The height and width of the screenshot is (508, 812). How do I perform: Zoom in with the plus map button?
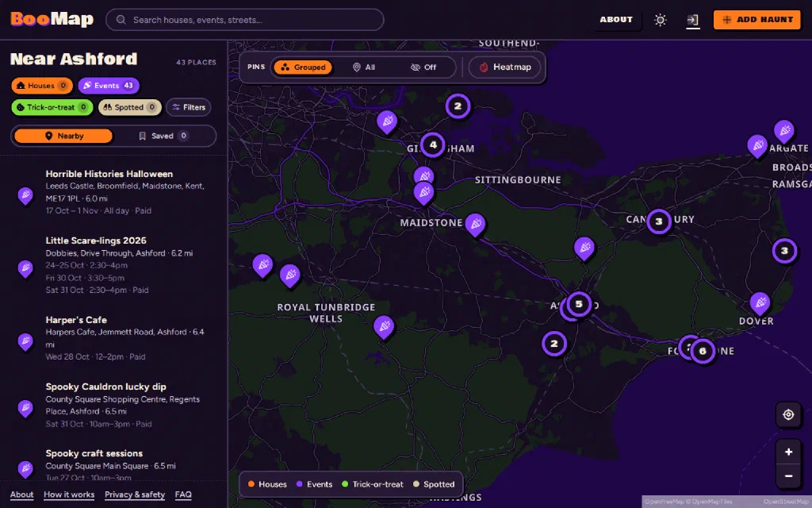tap(788, 452)
